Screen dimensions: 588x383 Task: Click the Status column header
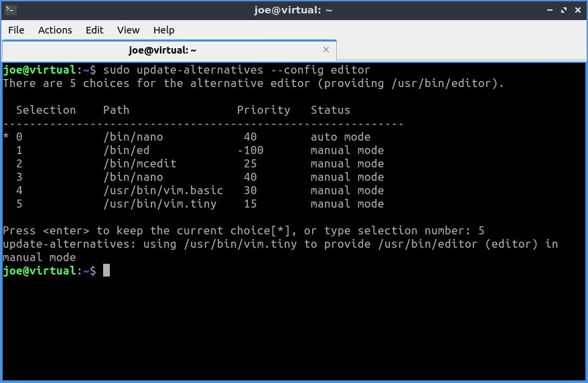click(330, 110)
